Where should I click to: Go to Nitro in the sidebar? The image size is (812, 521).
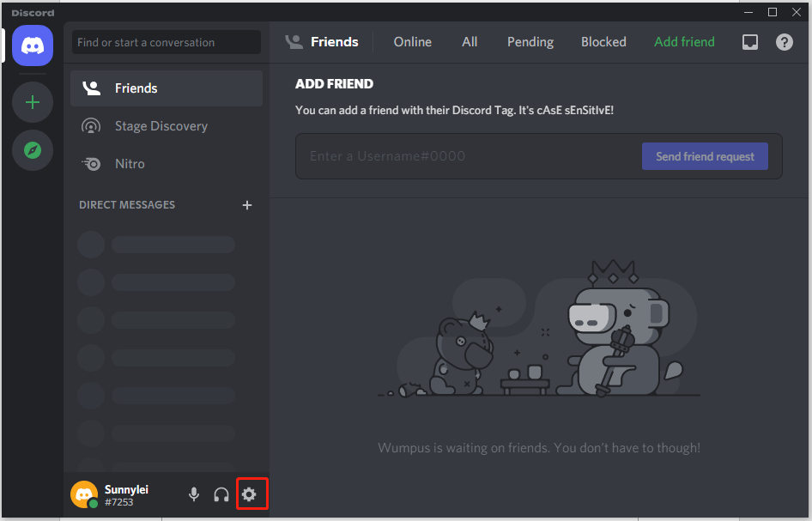[167, 164]
